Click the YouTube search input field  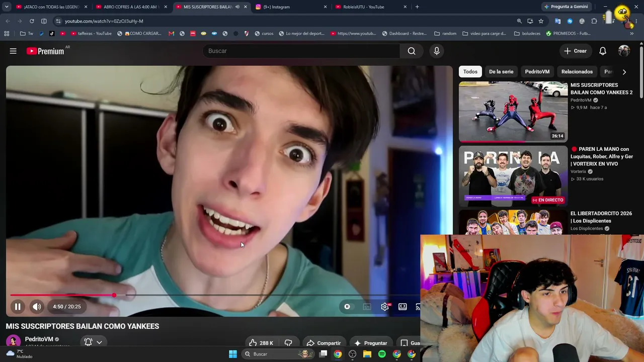tap(302, 51)
